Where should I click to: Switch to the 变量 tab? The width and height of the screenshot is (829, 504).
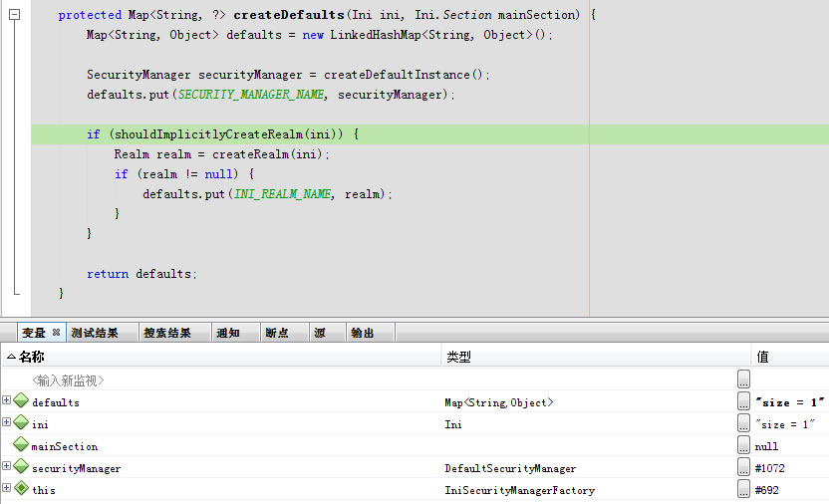click(x=34, y=333)
